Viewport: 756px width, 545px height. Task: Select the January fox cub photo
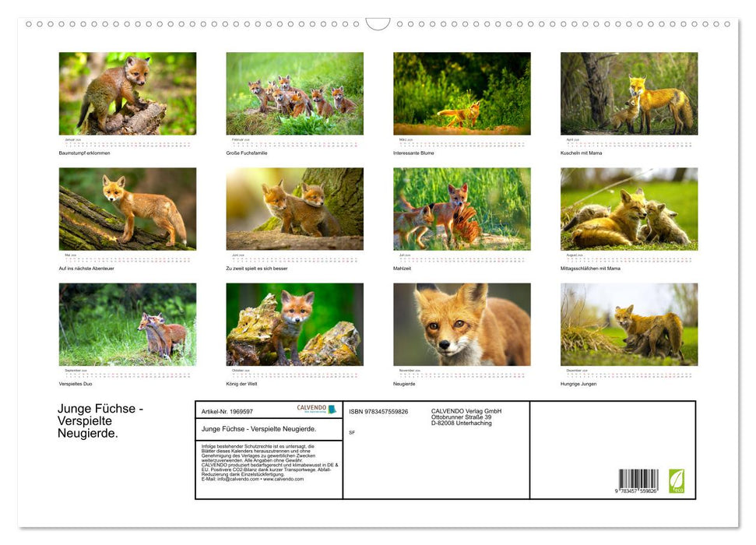tap(128, 92)
